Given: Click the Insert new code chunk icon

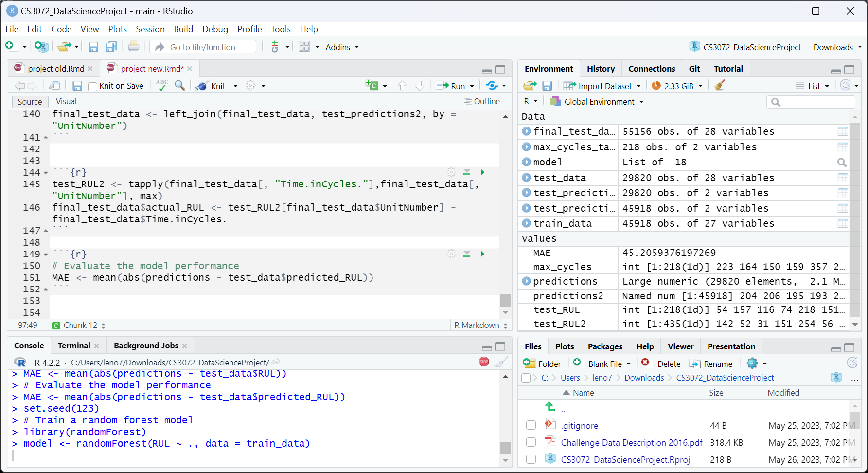Looking at the screenshot, I should click(x=372, y=86).
